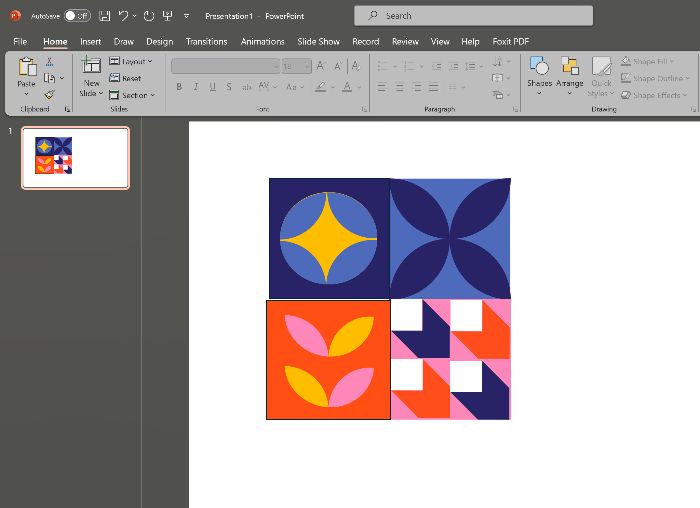Click Increase List Level icon

tap(454, 67)
